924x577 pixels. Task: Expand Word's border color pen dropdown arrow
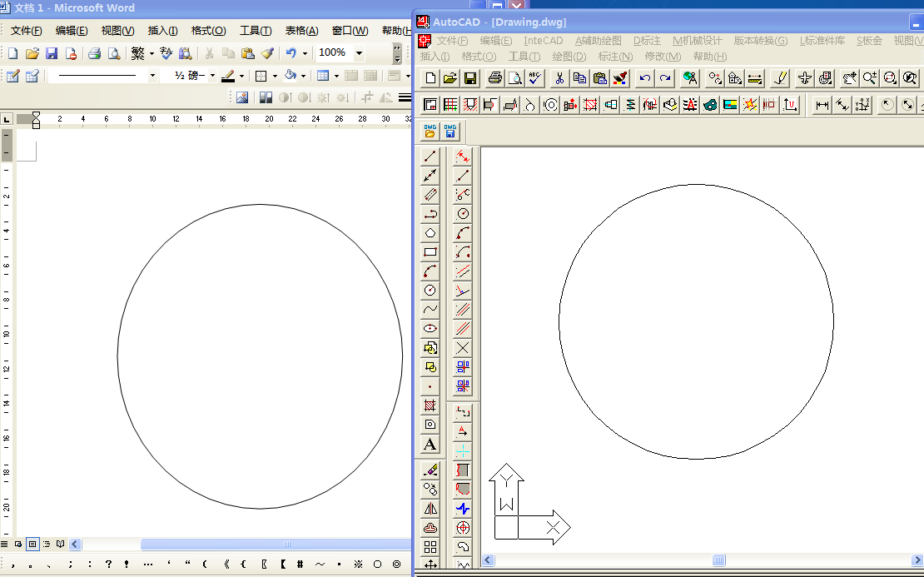coord(241,76)
